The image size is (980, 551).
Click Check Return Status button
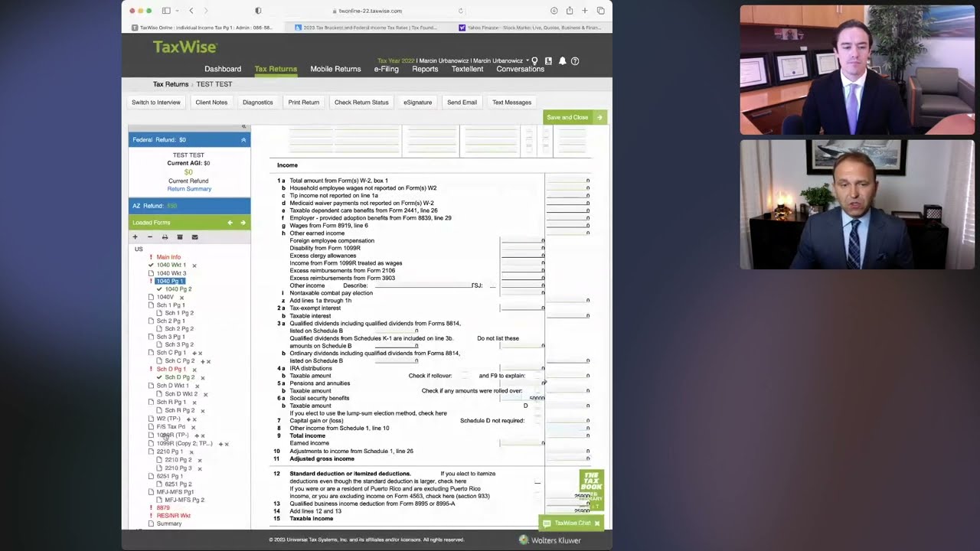[x=361, y=103]
